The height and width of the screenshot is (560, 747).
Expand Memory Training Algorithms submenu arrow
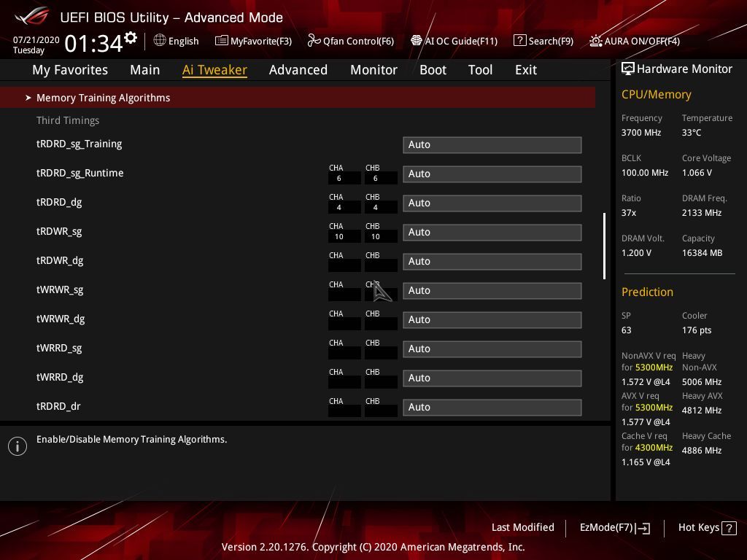(28, 98)
